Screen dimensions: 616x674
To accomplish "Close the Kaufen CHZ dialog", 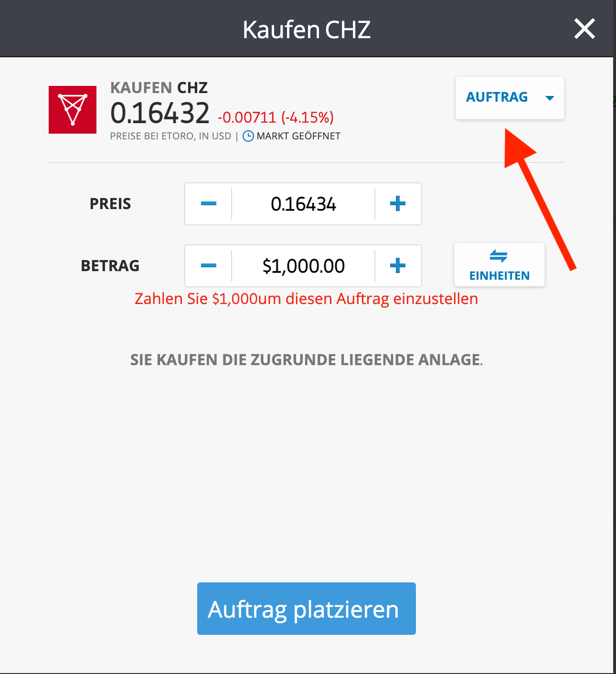I will tap(584, 29).
